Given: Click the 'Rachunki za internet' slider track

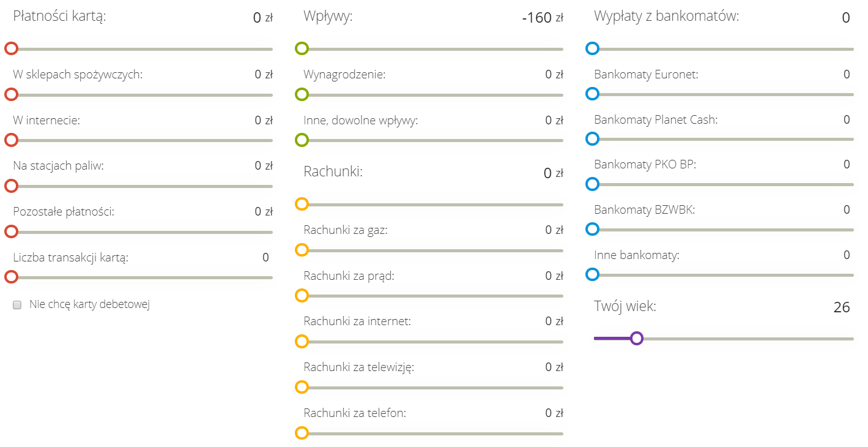Looking at the screenshot, I should [432, 342].
